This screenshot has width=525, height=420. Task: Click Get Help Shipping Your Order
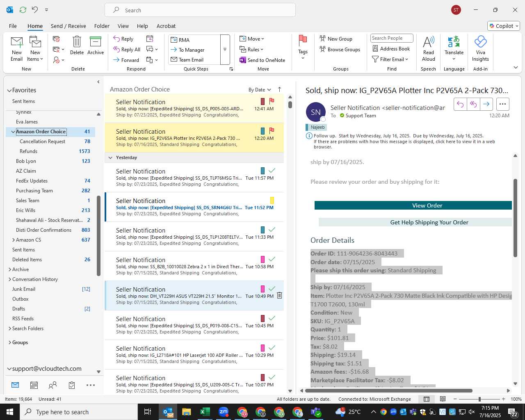click(415, 222)
